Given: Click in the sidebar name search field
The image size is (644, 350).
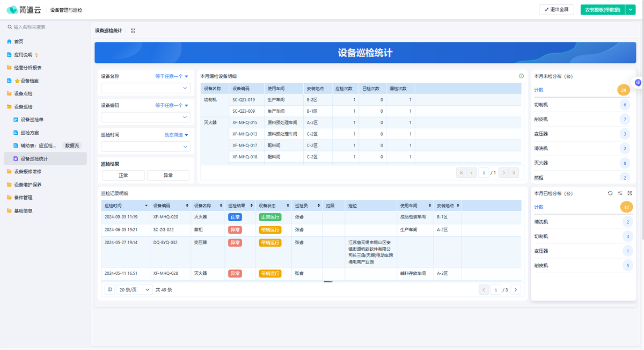Looking at the screenshot, I should coord(48,27).
